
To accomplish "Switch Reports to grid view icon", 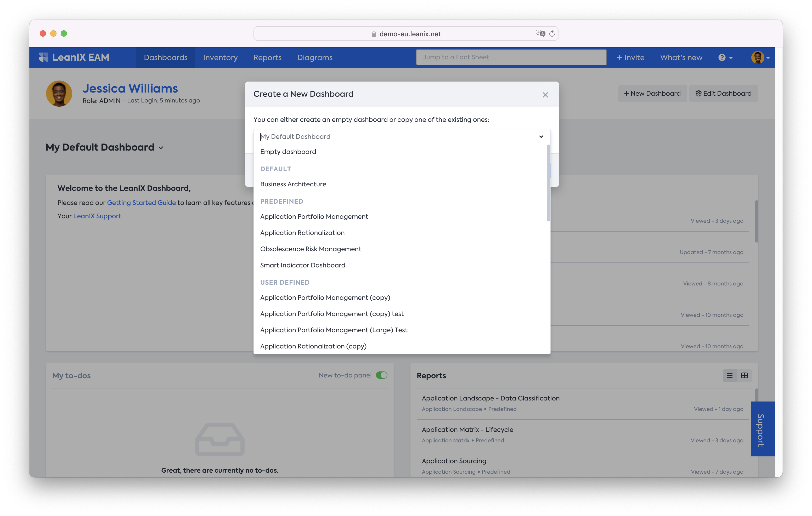I will (744, 375).
